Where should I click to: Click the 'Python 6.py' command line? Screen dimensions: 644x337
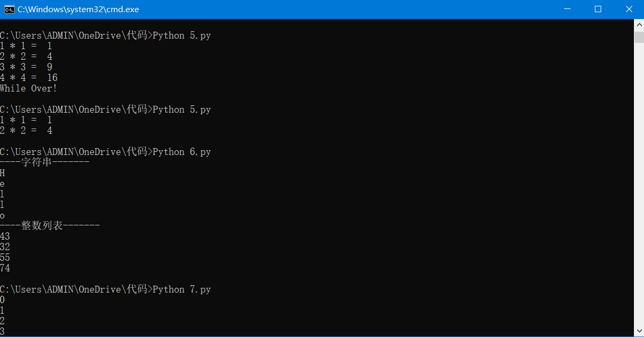pyautogui.click(x=105, y=152)
